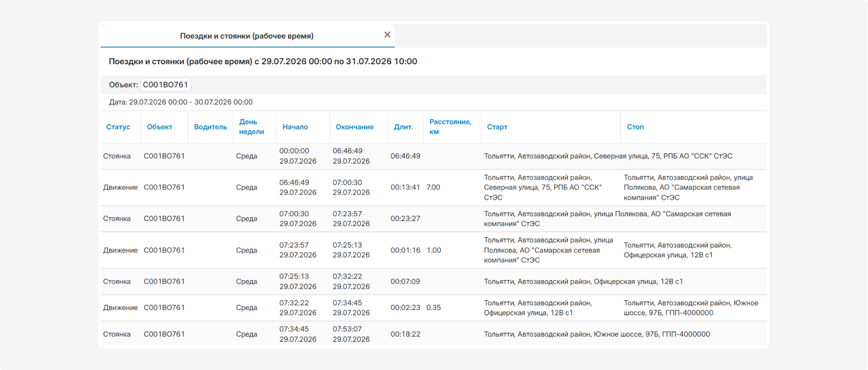
Task: Click the report title with date range
Action: tap(263, 61)
